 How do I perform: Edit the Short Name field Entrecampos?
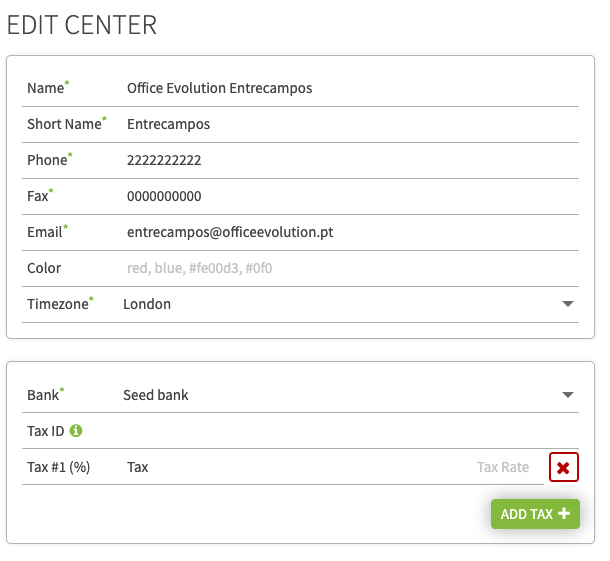pos(352,124)
